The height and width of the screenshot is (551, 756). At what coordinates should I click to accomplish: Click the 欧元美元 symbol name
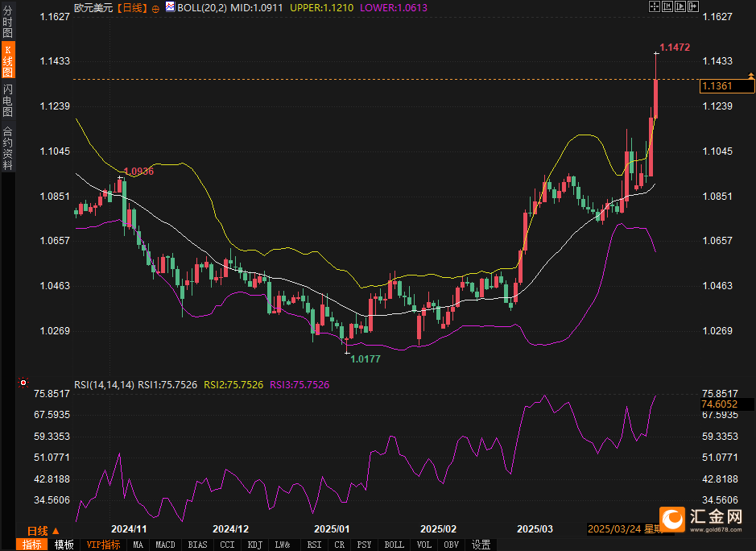click(x=93, y=8)
